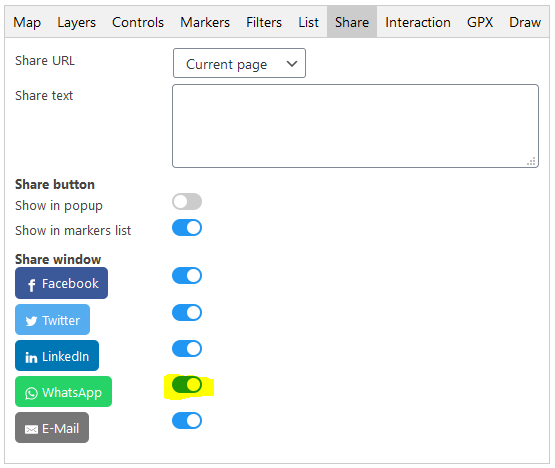This screenshot has width=555, height=468.
Task: Toggle the highlighted WhatsApp switch
Action: click(x=187, y=384)
